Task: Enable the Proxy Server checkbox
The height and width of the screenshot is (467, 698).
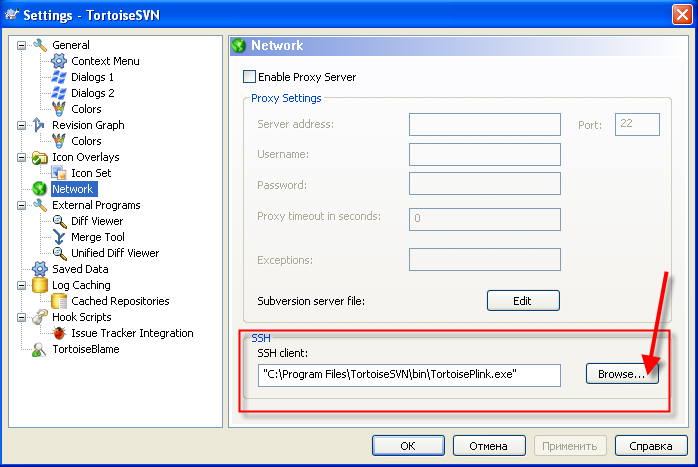Action: click(x=249, y=77)
